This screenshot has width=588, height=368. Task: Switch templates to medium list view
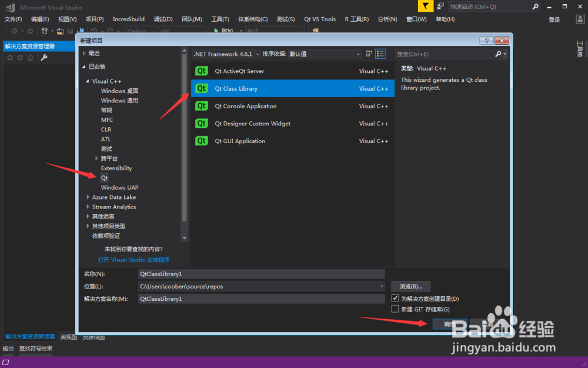[380, 54]
